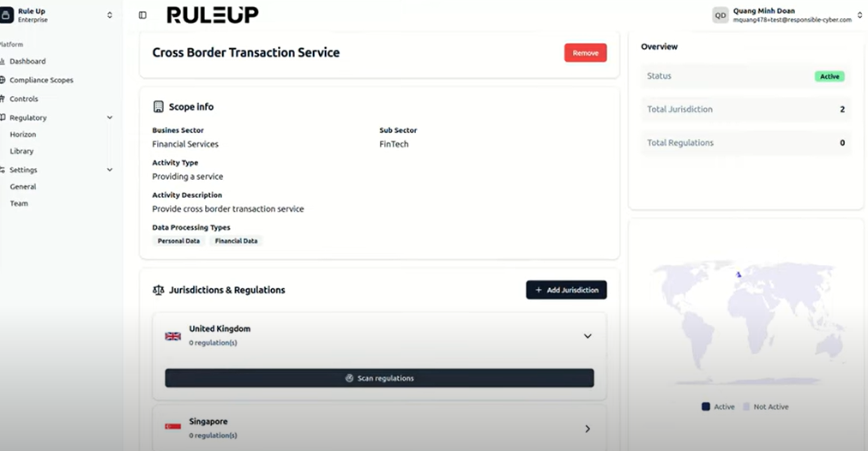Collapse the Settings section chevron
This screenshot has width=868, height=451.
pos(110,170)
